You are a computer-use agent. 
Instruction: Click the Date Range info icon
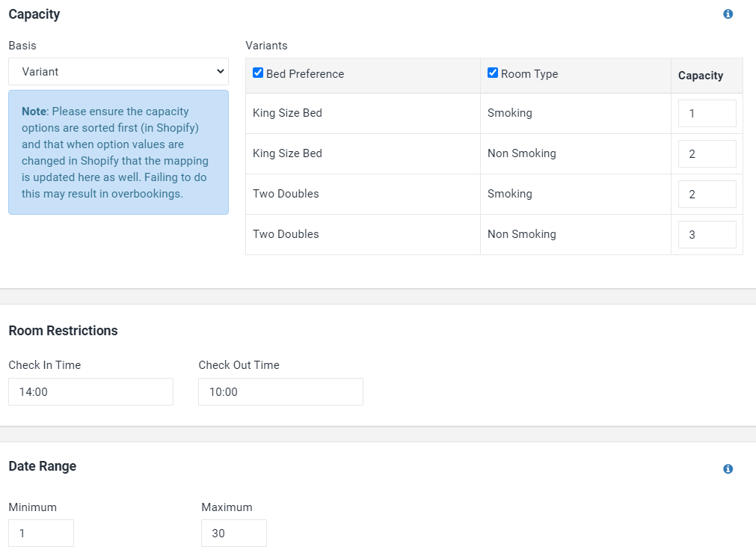(x=728, y=468)
